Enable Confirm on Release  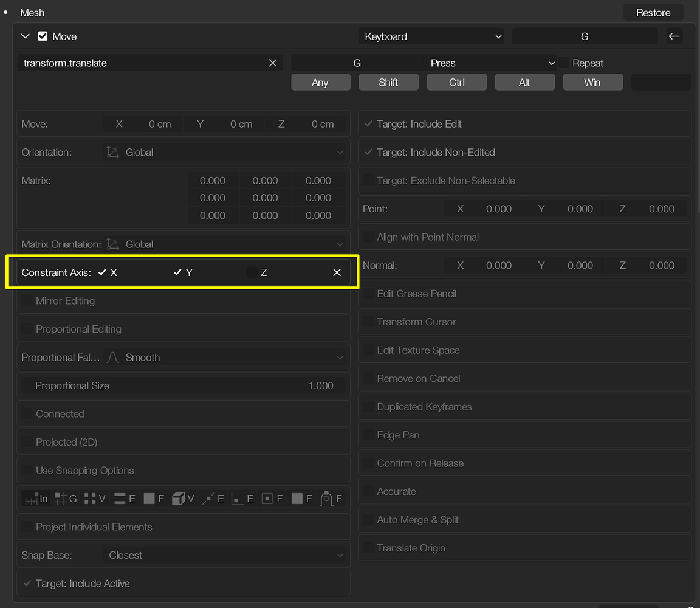(x=368, y=463)
